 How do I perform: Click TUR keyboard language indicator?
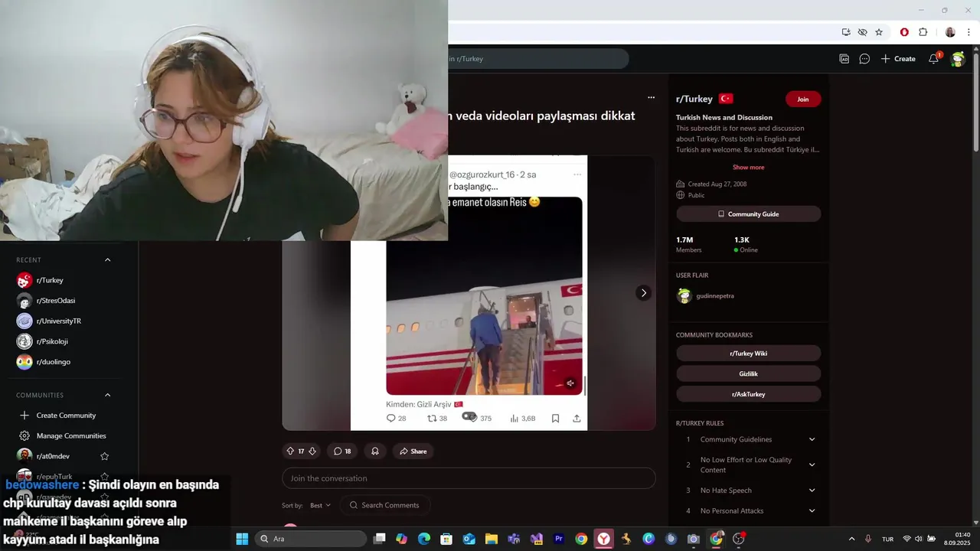pyautogui.click(x=887, y=539)
